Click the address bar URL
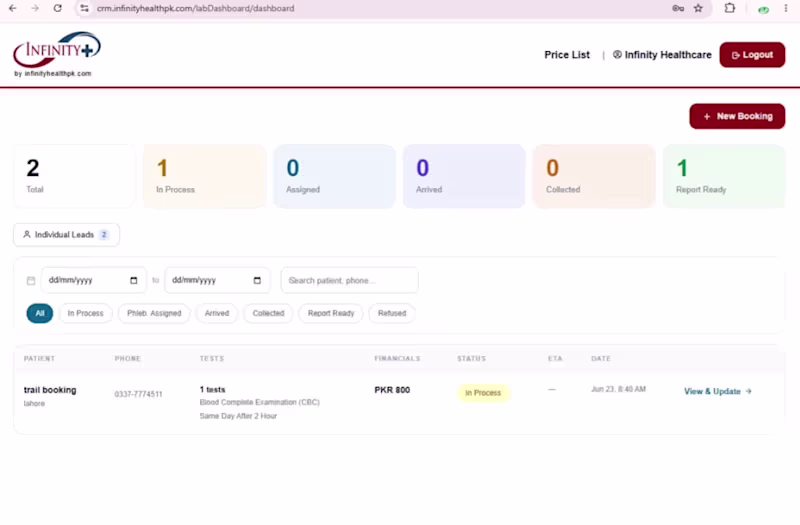This screenshot has width=800, height=525. 195,8
